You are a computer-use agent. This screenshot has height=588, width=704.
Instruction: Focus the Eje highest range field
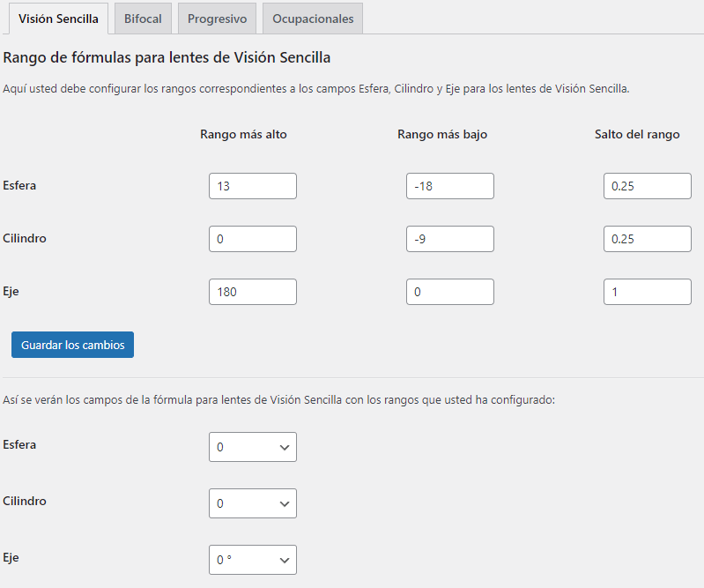pyautogui.click(x=253, y=292)
